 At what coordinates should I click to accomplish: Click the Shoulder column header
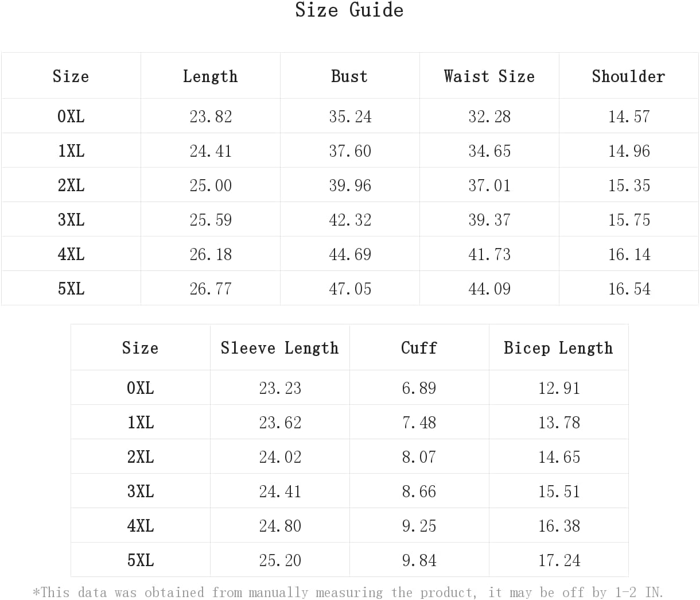point(628,76)
